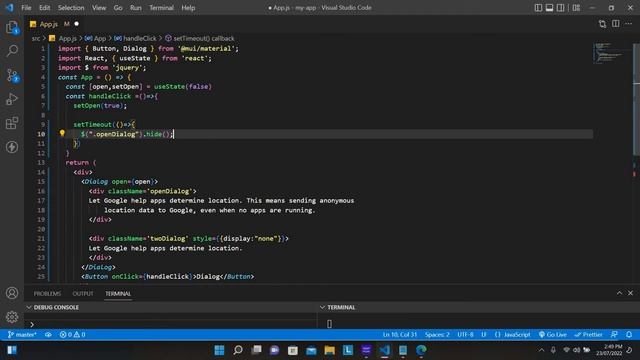
Task: Open the Search view in activity bar
Action: [x=12, y=51]
